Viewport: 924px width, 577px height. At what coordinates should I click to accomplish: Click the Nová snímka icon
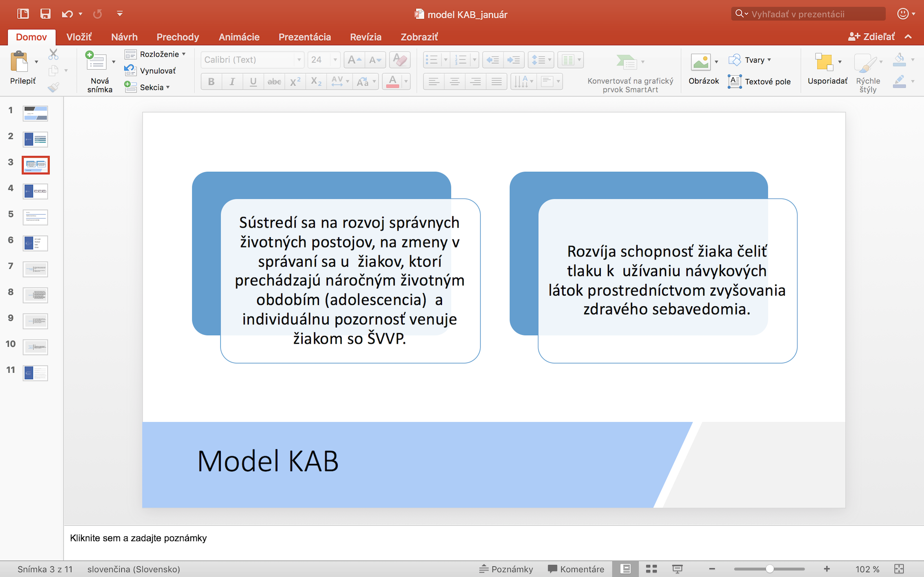[x=96, y=61]
